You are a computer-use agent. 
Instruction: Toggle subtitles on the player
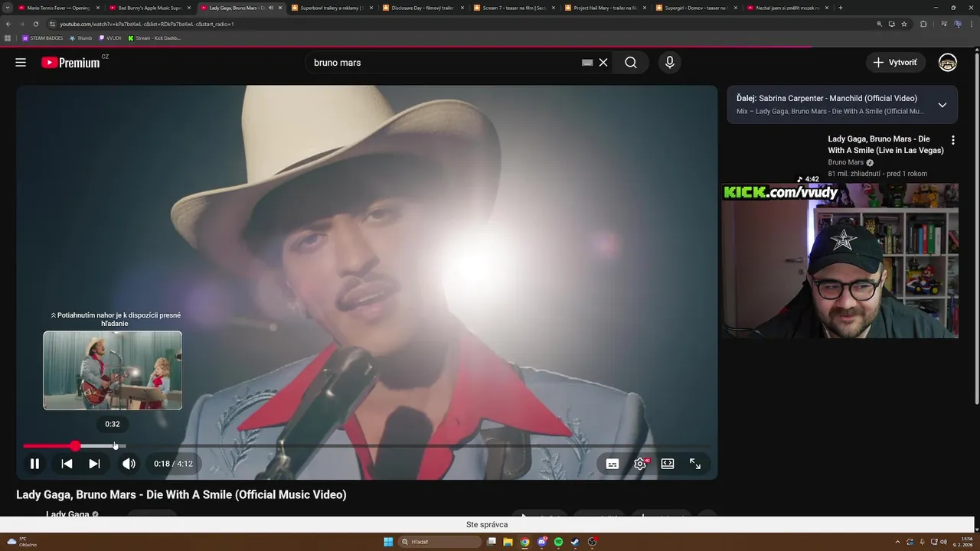coord(612,464)
